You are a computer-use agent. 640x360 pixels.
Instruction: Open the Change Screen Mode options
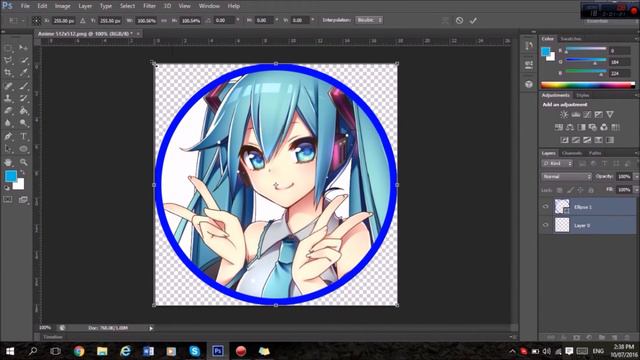point(23,200)
